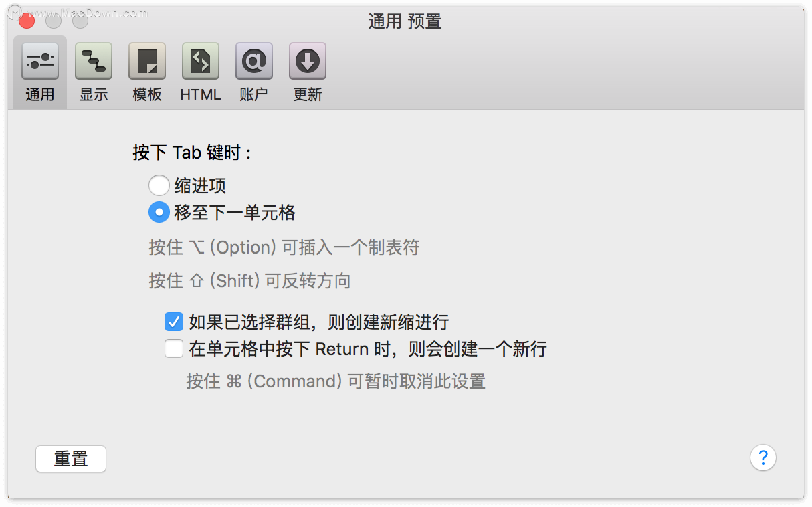Switch to the 账户 tab label
This screenshot has height=507, width=812.
pos(254,94)
